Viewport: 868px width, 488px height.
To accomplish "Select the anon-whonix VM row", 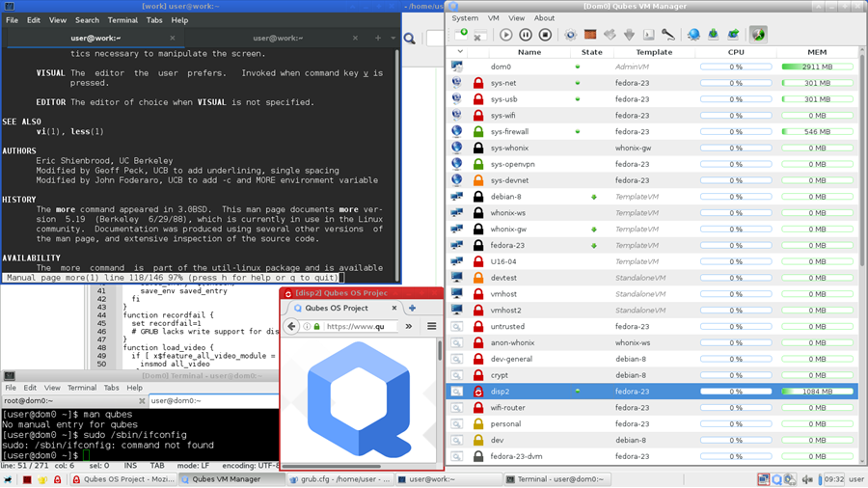I will [652, 343].
